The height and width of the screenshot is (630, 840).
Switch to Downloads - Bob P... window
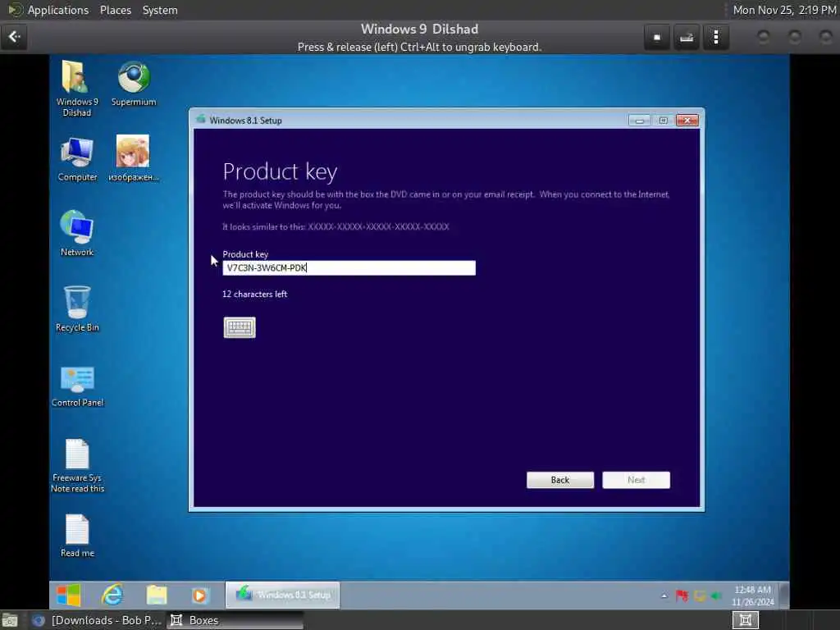pyautogui.click(x=97, y=620)
